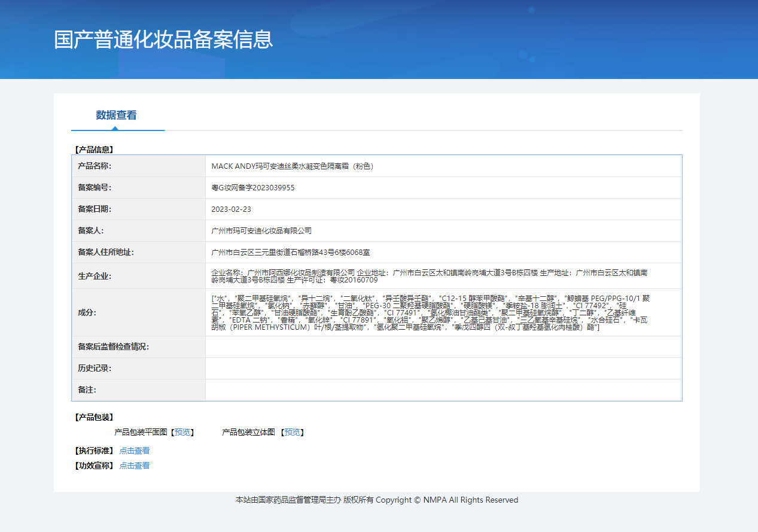Click the page title 国产普通化妆品备案信息

[163, 39]
